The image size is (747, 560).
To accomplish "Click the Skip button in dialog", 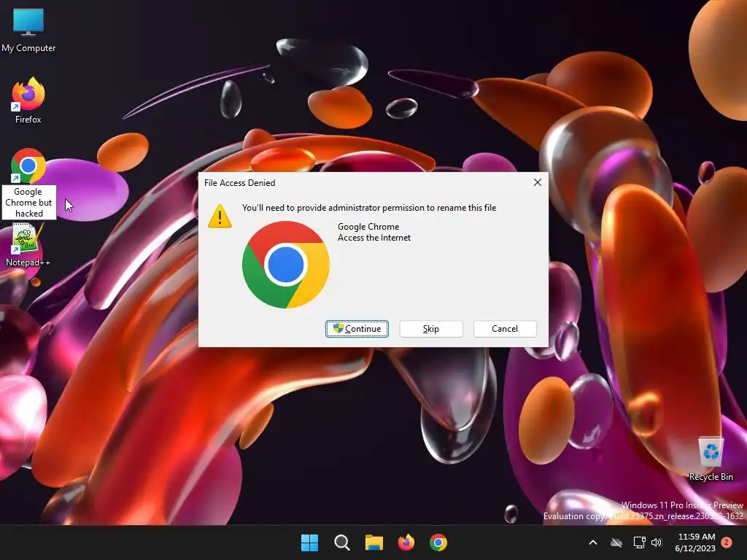I will [x=431, y=329].
